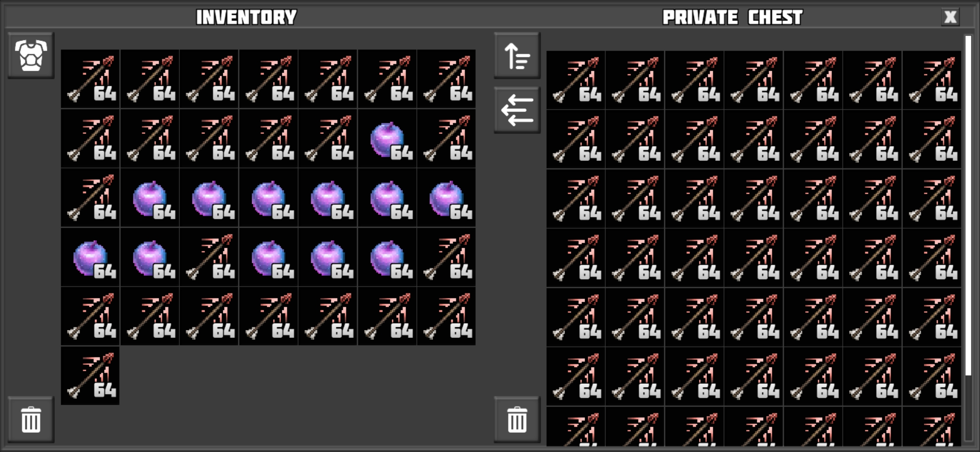
Task: Click the sort items icon
Action: 517,55
